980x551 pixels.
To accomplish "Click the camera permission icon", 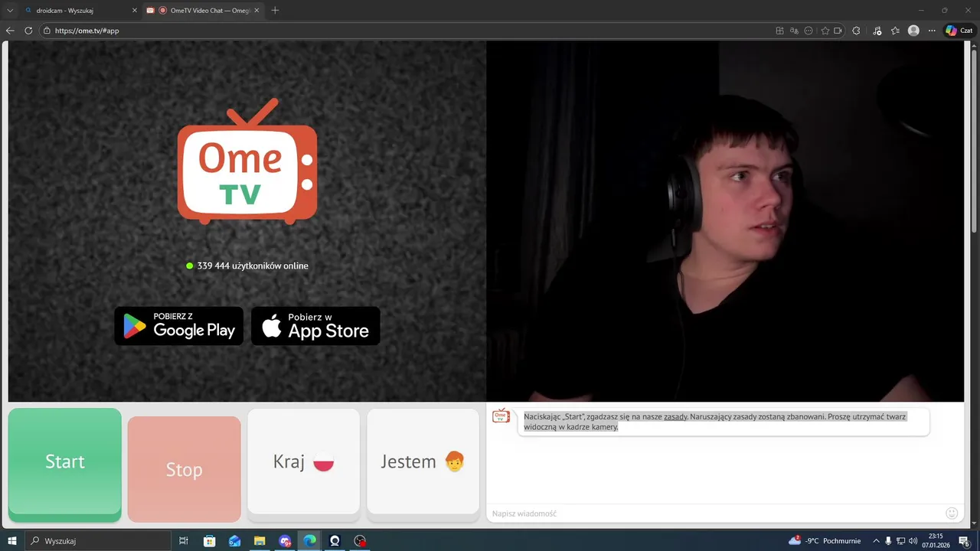I will 838,31.
